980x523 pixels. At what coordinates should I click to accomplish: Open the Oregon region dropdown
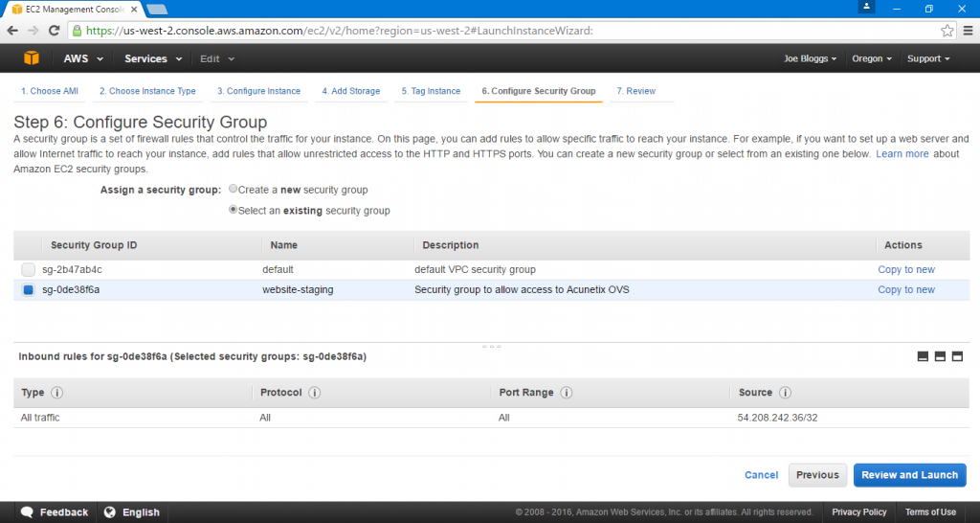pyautogui.click(x=871, y=58)
